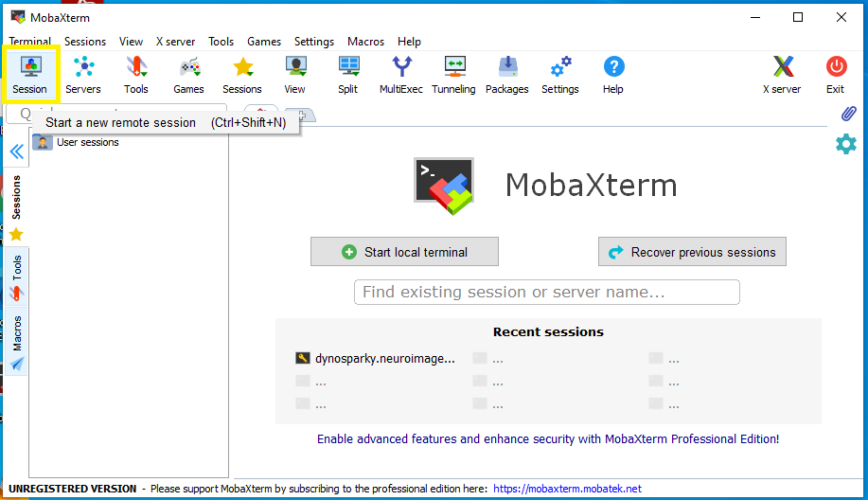This screenshot has height=500, width=868.
Task: Select the Macros vertical sidebar tab
Action: pos(17,342)
